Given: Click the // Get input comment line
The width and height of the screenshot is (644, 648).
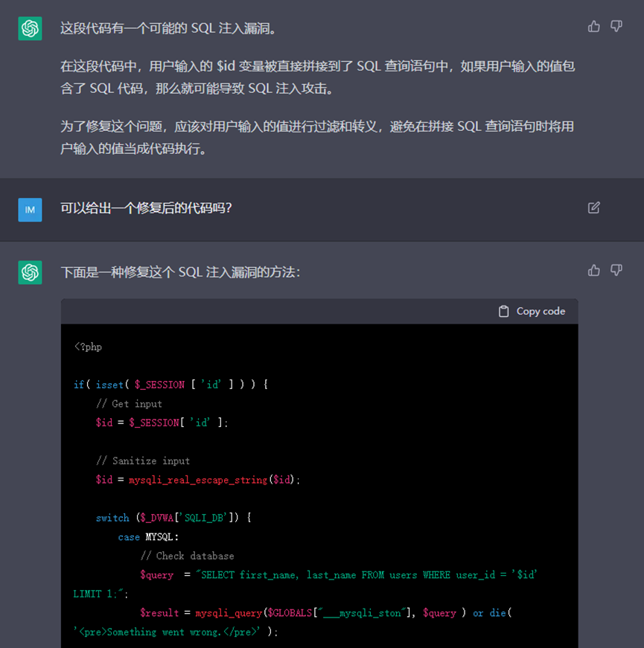Looking at the screenshot, I should (129, 403).
